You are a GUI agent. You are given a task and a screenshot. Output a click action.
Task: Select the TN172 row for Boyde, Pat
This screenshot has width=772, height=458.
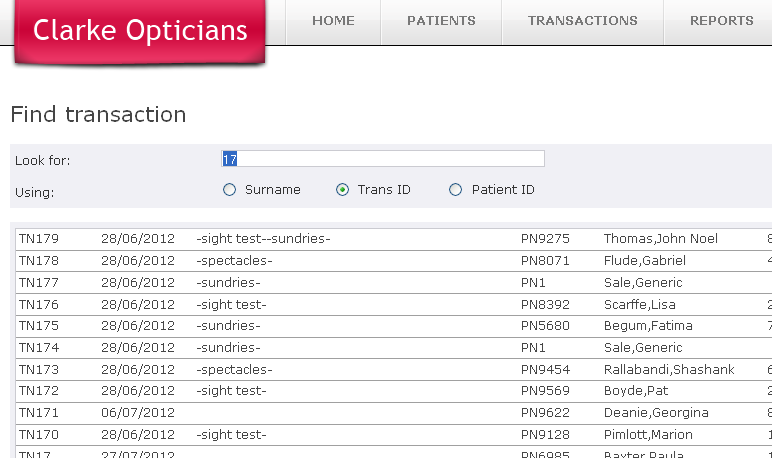(39, 391)
